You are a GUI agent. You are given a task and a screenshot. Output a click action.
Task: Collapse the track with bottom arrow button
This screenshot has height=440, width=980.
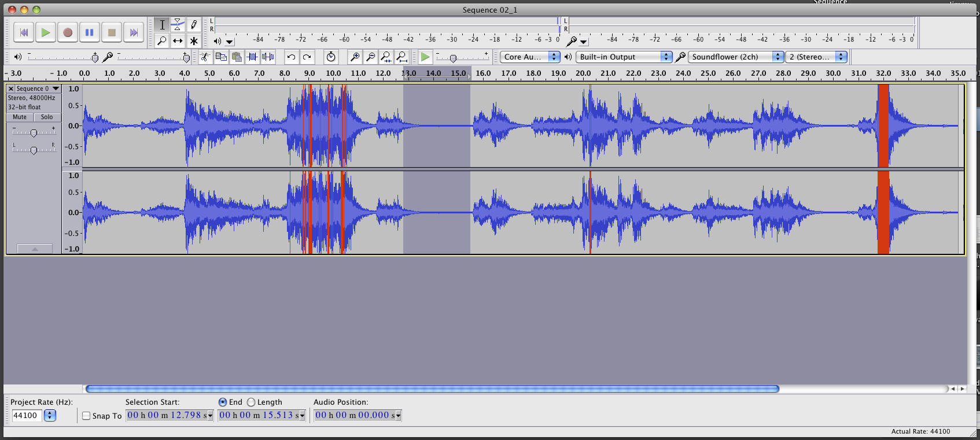[35, 249]
